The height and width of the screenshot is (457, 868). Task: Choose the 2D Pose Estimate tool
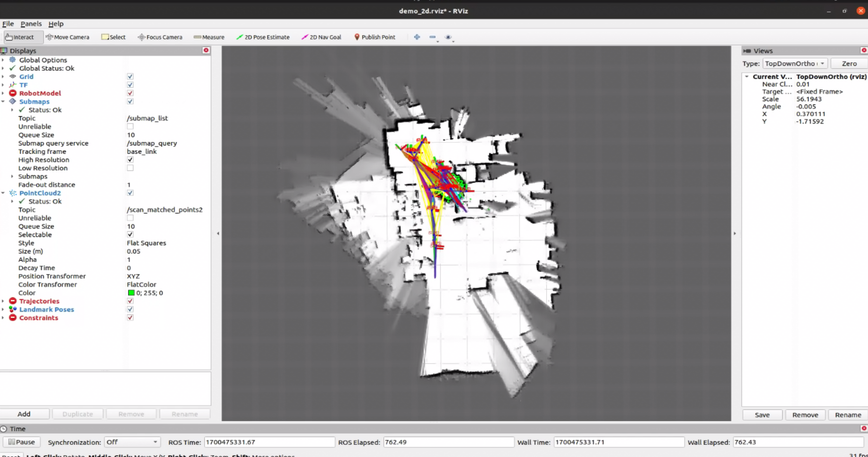[263, 37]
